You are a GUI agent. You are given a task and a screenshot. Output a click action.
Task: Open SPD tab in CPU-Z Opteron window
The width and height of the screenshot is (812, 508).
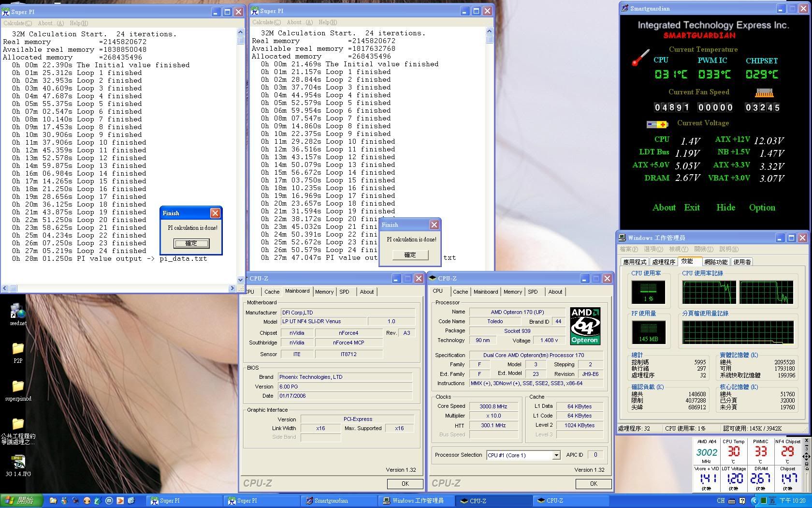(x=533, y=292)
